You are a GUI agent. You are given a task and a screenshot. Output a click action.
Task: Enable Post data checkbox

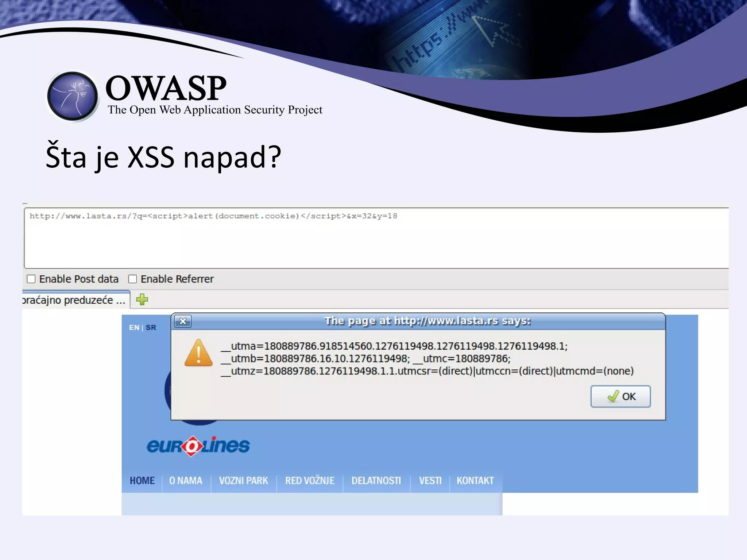[x=31, y=279]
